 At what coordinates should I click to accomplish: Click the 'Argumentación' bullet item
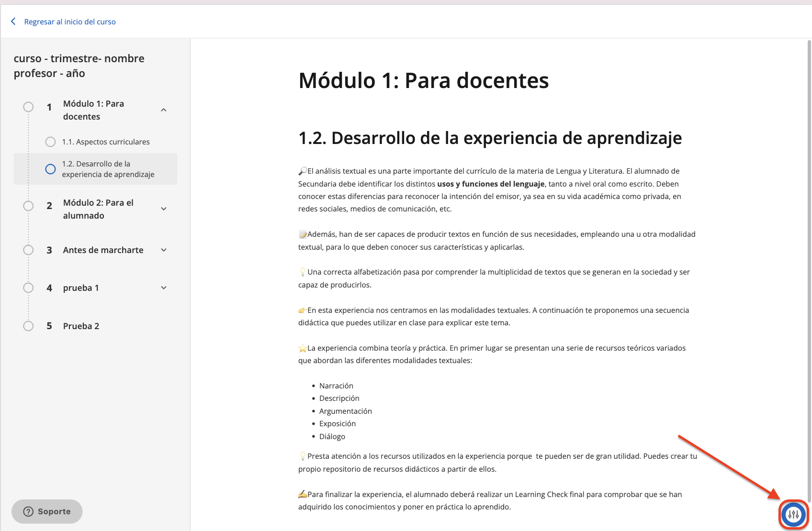tap(345, 411)
